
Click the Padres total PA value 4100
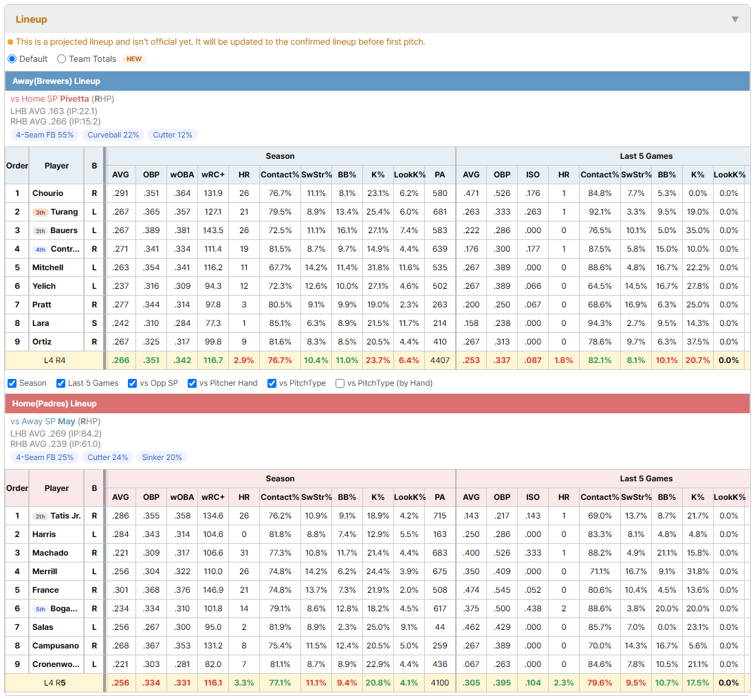click(439, 683)
